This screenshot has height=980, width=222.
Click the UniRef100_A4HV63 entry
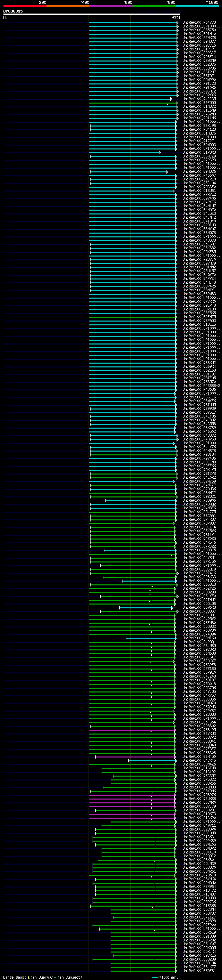199,439
